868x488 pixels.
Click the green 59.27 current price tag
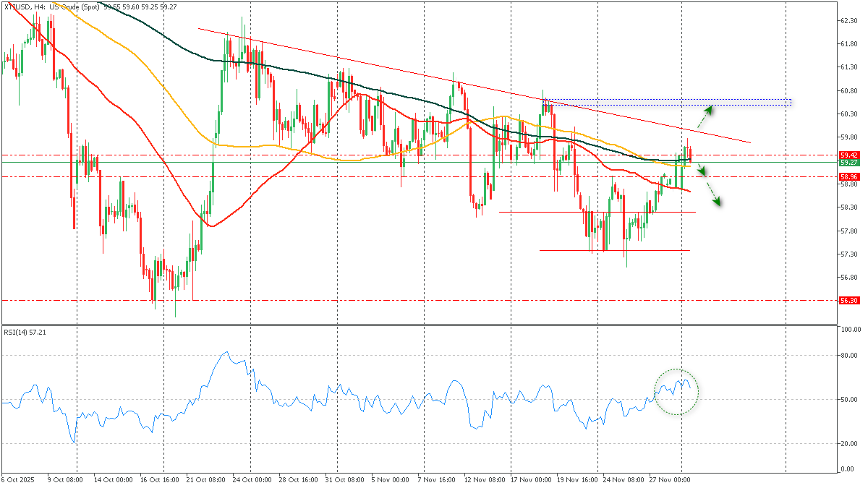[849, 163]
